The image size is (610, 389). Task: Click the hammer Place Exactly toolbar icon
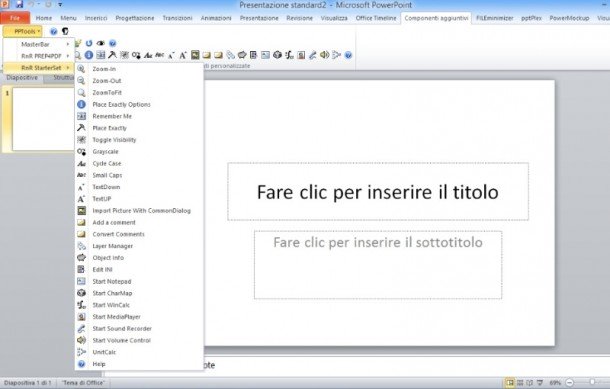click(112, 55)
